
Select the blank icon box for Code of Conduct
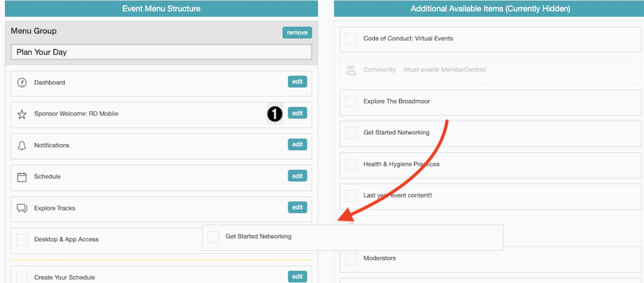[351, 39]
